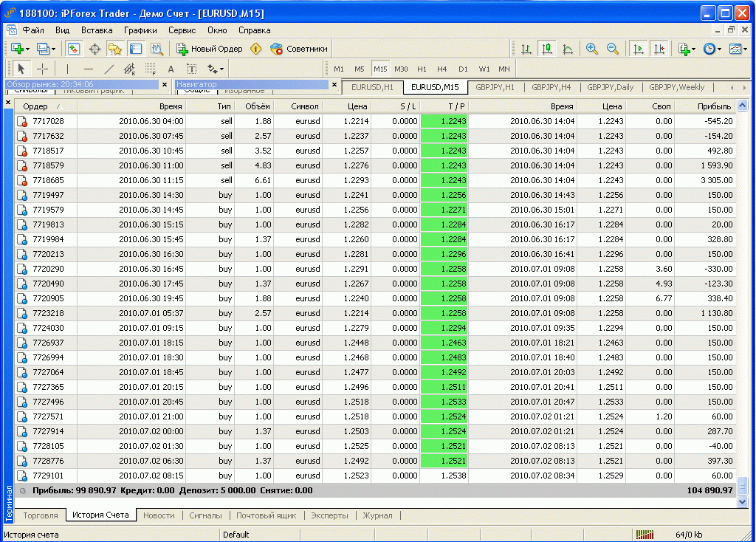Image resolution: width=756 pixels, height=542 pixels.
Task: Switch chart to candlesticks mode
Action: (x=547, y=49)
